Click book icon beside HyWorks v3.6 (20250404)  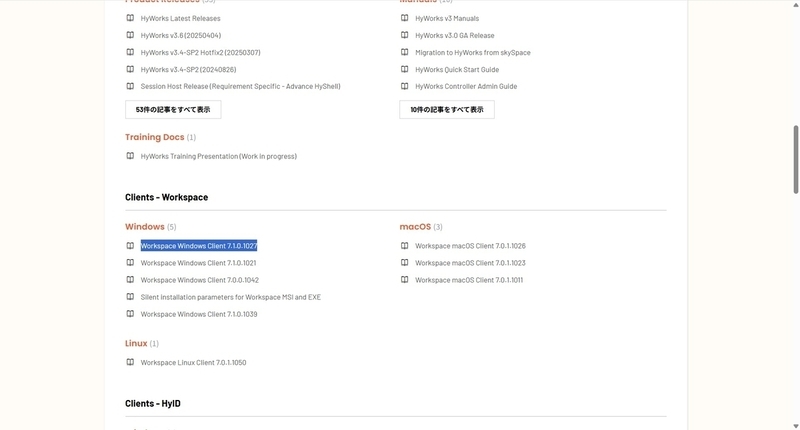pyautogui.click(x=130, y=35)
